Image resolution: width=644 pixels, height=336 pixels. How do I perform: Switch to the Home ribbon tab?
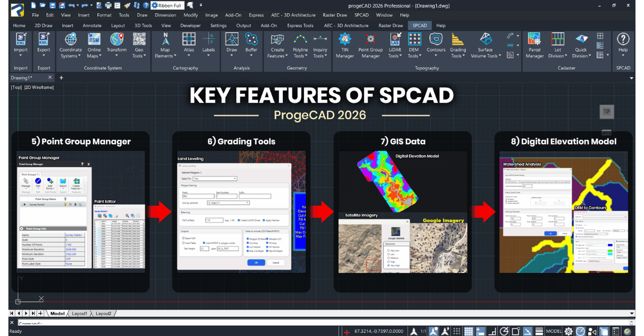click(x=19, y=25)
